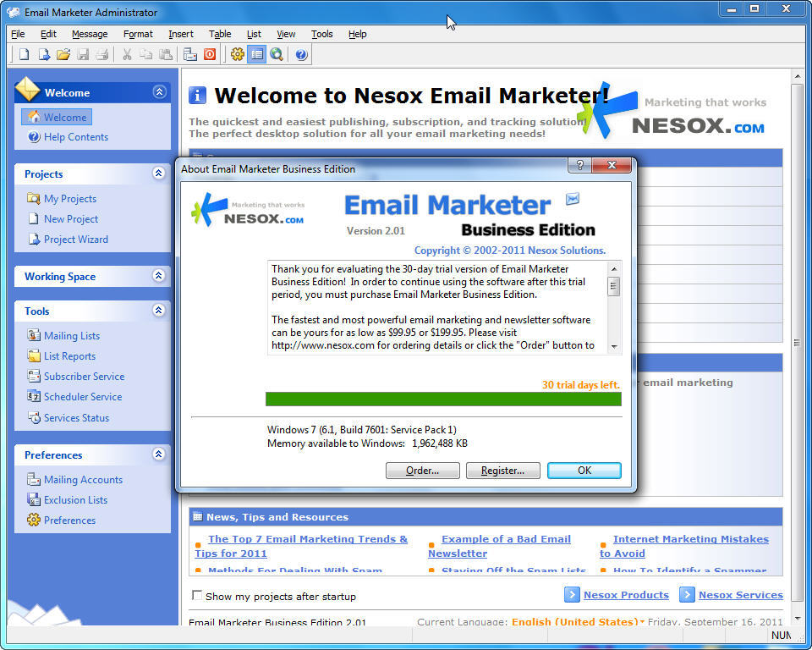Click the Register... button

(502, 470)
